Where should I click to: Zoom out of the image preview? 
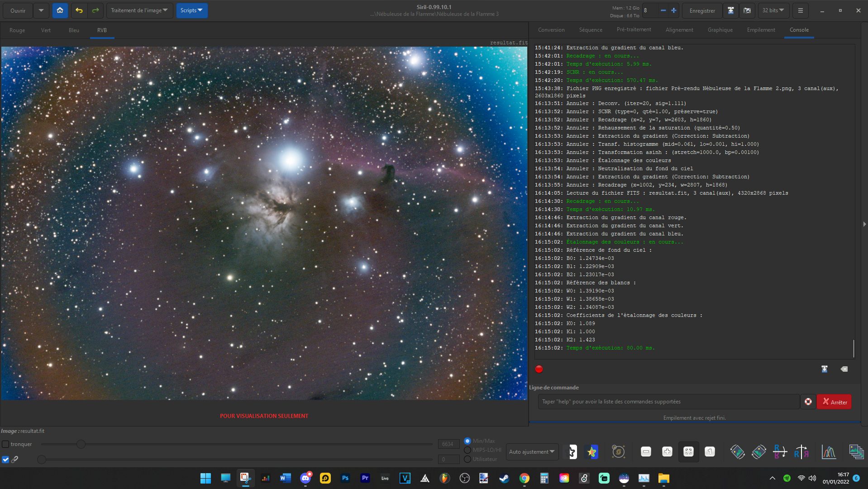pyautogui.click(x=646, y=452)
